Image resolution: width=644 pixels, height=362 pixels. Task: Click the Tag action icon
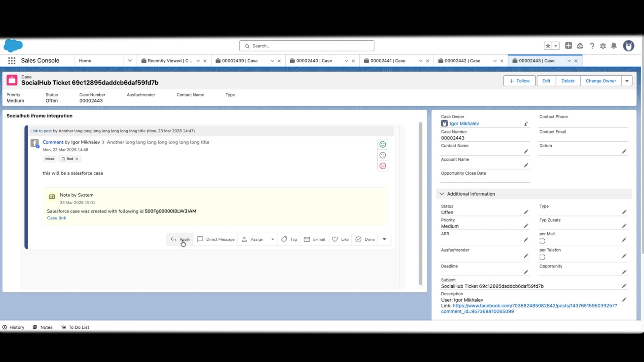284,239
